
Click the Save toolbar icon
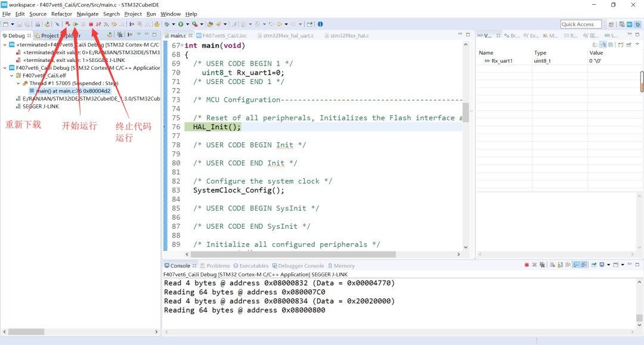pyautogui.click(x=19, y=24)
